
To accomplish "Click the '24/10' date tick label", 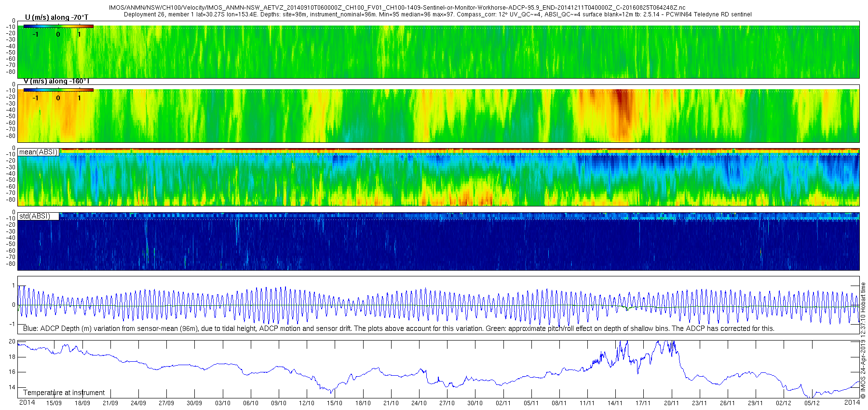I will pyautogui.click(x=419, y=403).
